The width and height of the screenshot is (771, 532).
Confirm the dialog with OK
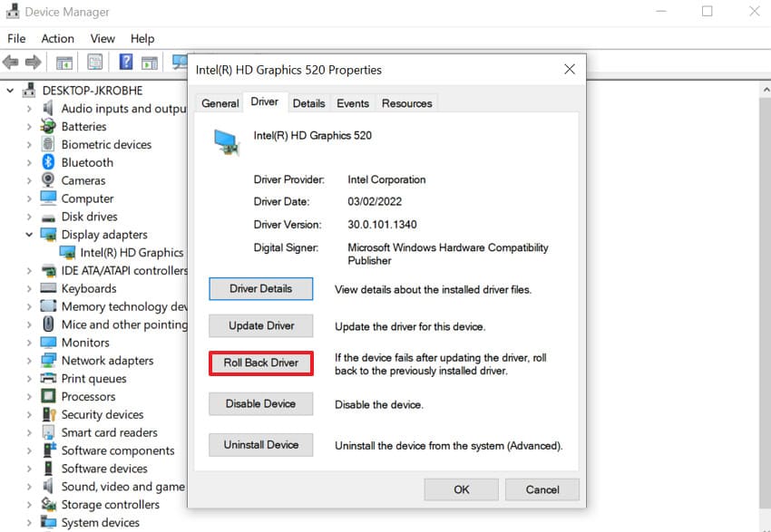click(461, 489)
